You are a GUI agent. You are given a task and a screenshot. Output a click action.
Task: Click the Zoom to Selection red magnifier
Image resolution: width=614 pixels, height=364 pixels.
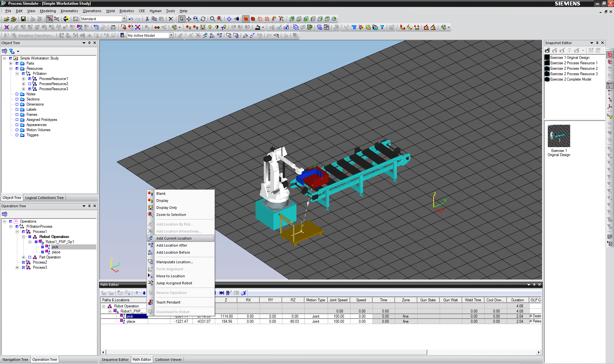(220, 19)
